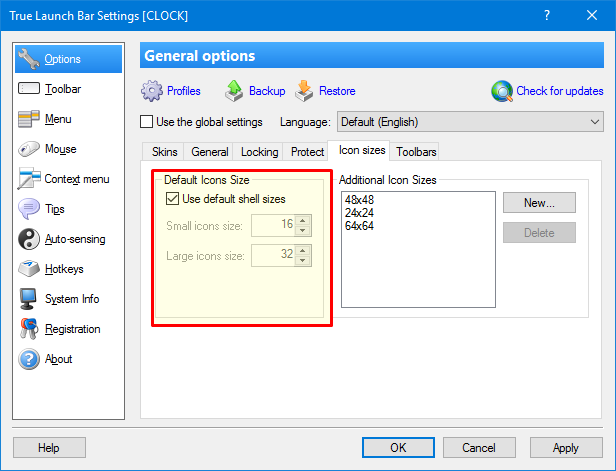Click the Cancel button

(479, 447)
